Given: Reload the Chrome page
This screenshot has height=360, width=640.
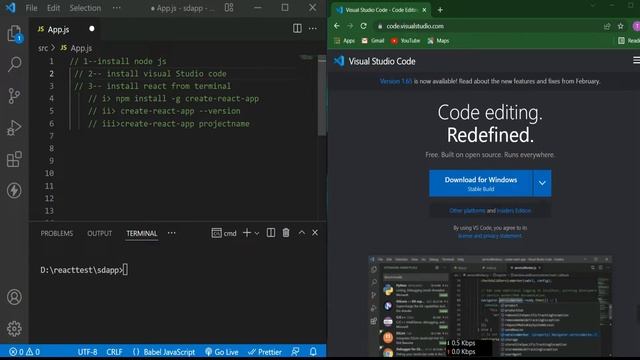Looking at the screenshot, I should pos(364,26).
